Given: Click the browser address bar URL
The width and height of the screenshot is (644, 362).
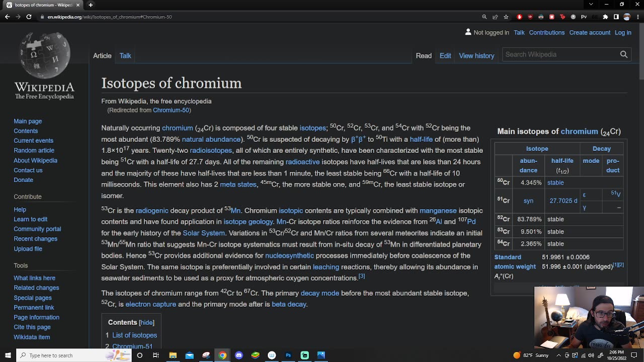Looking at the screenshot, I should [110, 17].
